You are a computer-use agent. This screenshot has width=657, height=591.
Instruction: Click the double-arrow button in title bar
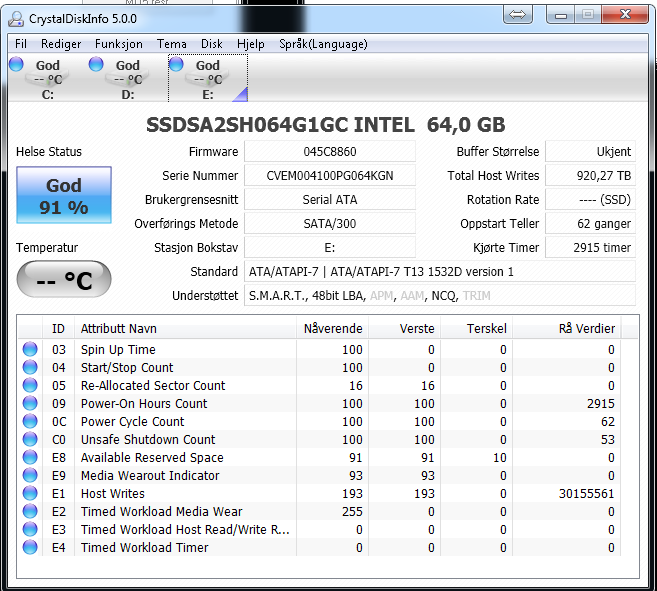(x=517, y=15)
